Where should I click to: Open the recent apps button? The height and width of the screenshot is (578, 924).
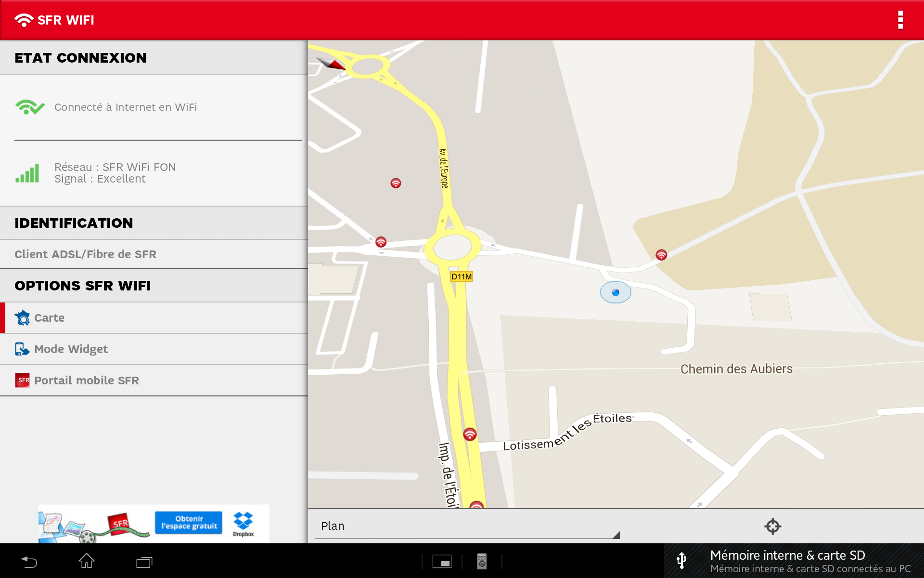[144, 562]
